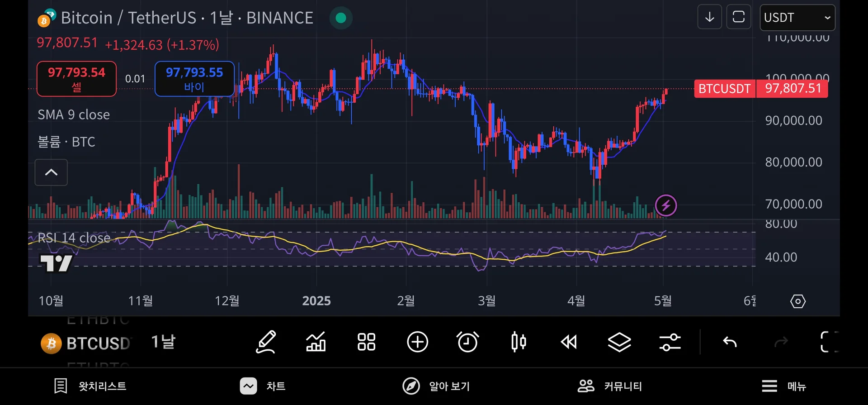868x405 pixels.
Task: Open the four-square layout grid
Action: (366, 342)
